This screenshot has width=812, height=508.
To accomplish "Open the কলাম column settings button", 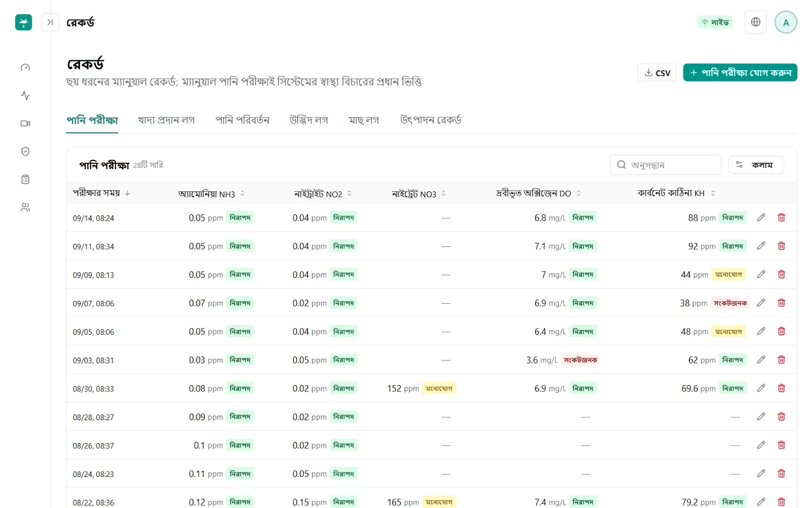I will pos(756,165).
